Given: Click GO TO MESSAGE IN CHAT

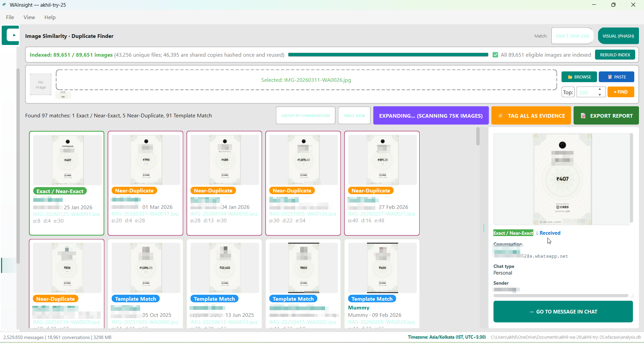Looking at the screenshot, I should (563, 311).
